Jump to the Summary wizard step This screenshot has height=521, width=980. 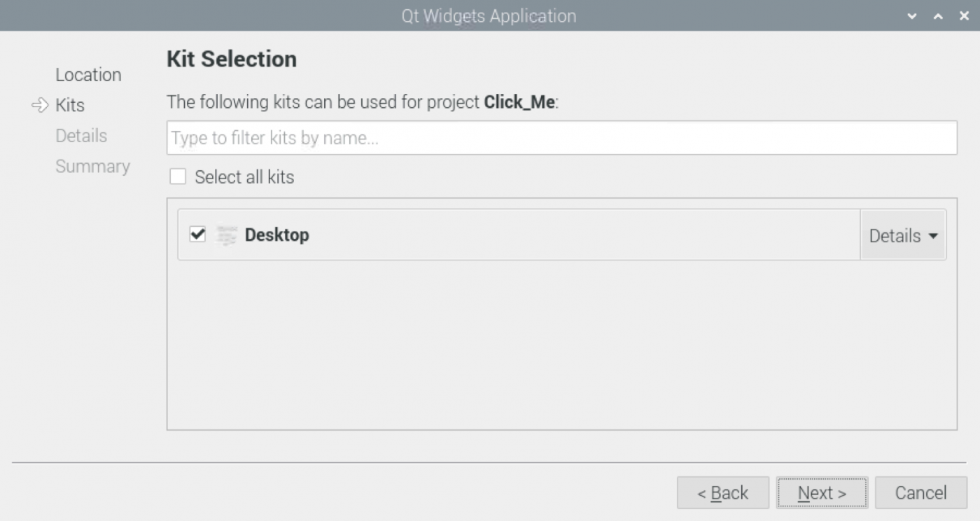click(x=92, y=167)
